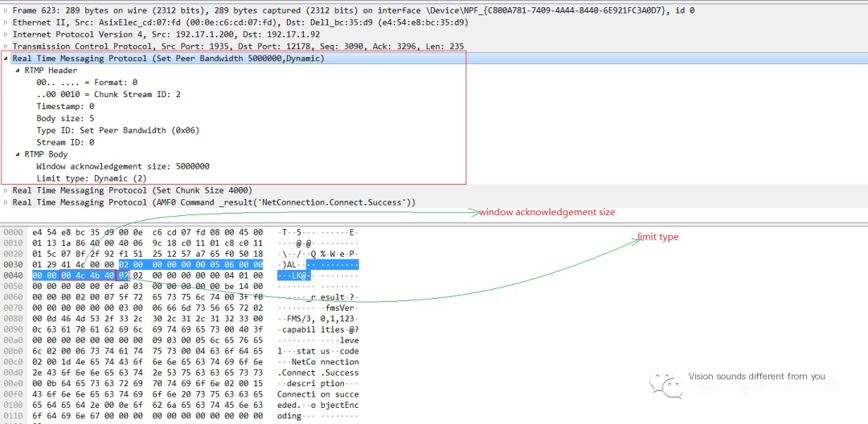
Task: Select Window acknowledgement size: 5000000 field
Action: 123,167
